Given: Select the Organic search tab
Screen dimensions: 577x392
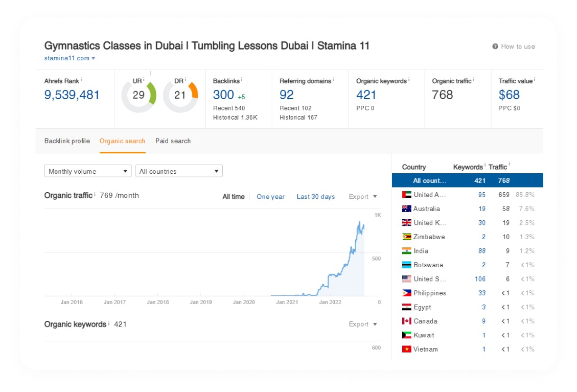Looking at the screenshot, I should coord(123,141).
